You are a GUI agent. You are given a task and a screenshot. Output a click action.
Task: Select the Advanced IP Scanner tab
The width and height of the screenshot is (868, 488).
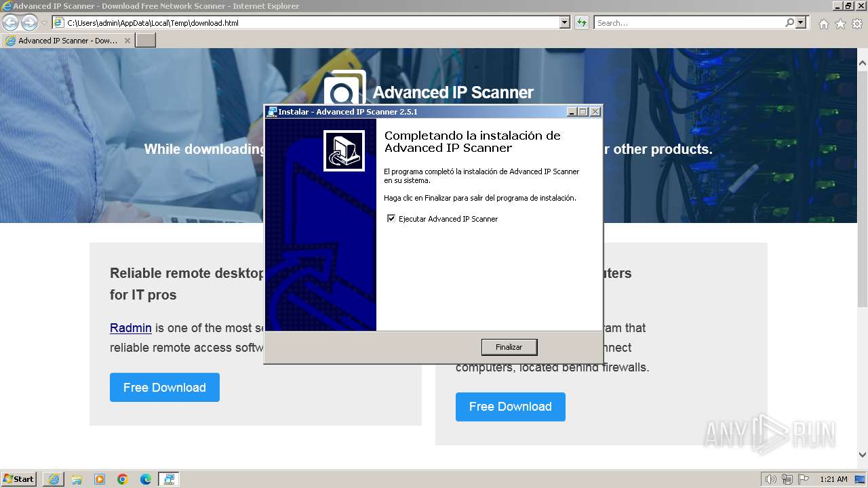pos(68,41)
